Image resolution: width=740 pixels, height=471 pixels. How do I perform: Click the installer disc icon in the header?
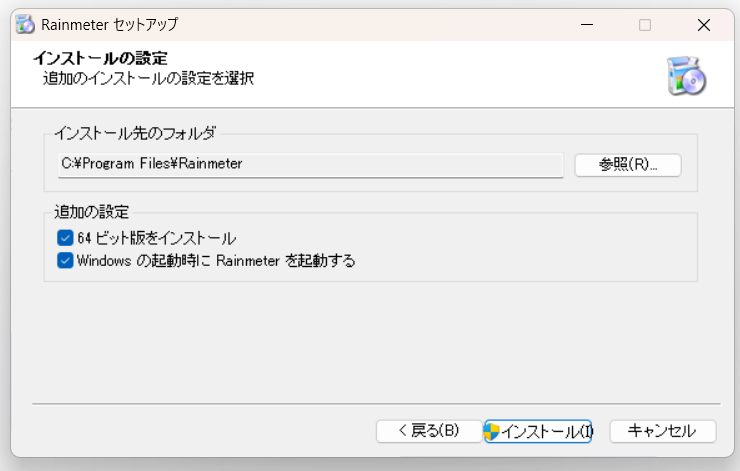point(686,75)
